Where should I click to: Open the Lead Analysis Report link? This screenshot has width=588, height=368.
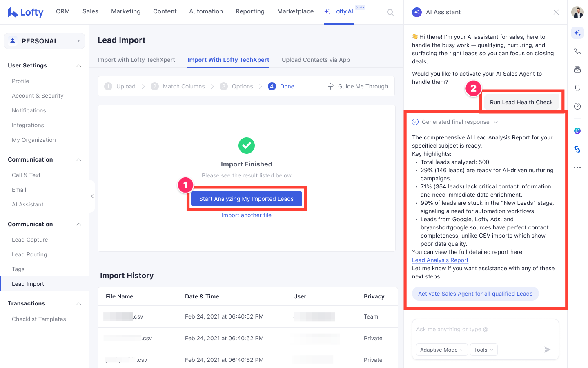[440, 260]
